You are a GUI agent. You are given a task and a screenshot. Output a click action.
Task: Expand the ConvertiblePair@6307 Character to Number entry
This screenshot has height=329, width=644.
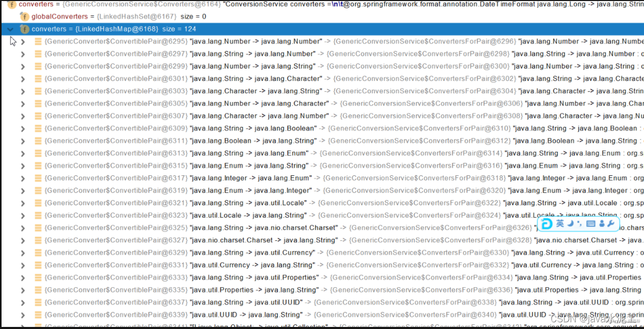23,116
